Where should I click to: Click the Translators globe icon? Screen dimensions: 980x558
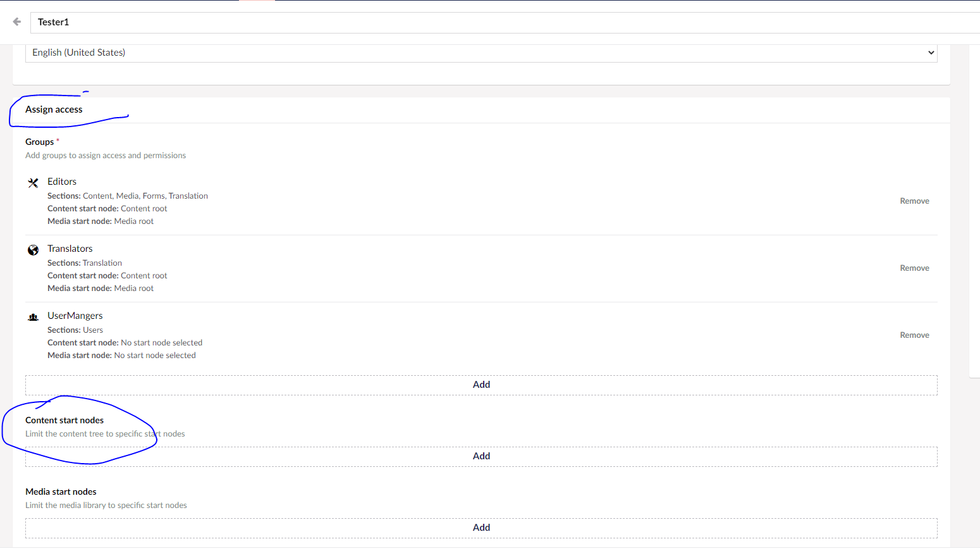(33, 250)
